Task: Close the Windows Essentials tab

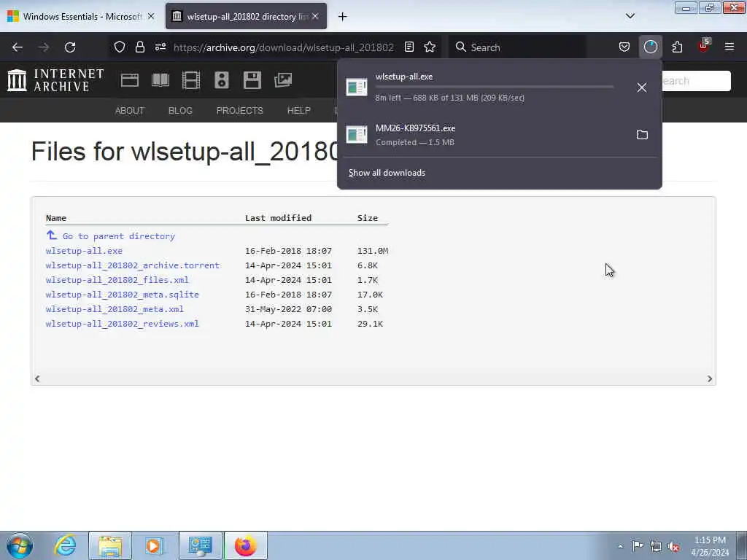Action: point(151,16)
